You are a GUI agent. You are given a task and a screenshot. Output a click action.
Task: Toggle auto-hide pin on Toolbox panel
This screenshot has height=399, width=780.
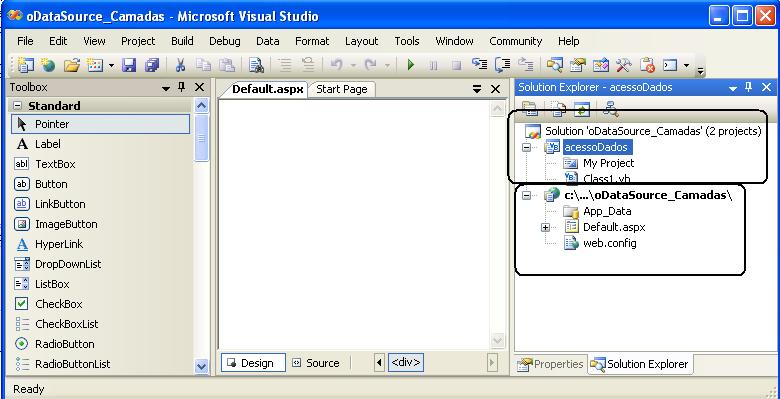pos(182,88)
